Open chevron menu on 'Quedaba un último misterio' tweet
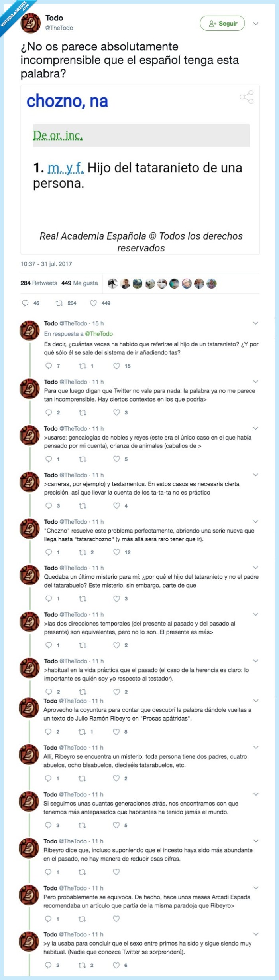 [x=256, y=568]
